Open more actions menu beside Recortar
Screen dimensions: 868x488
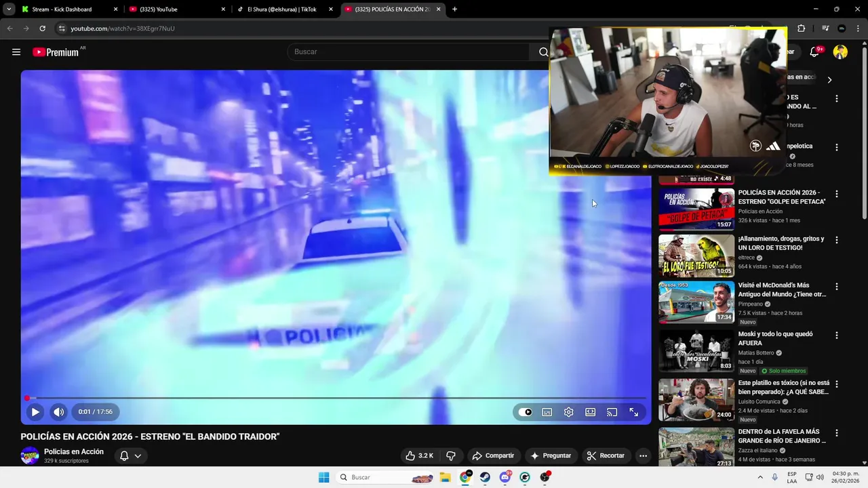click(643, 455)
